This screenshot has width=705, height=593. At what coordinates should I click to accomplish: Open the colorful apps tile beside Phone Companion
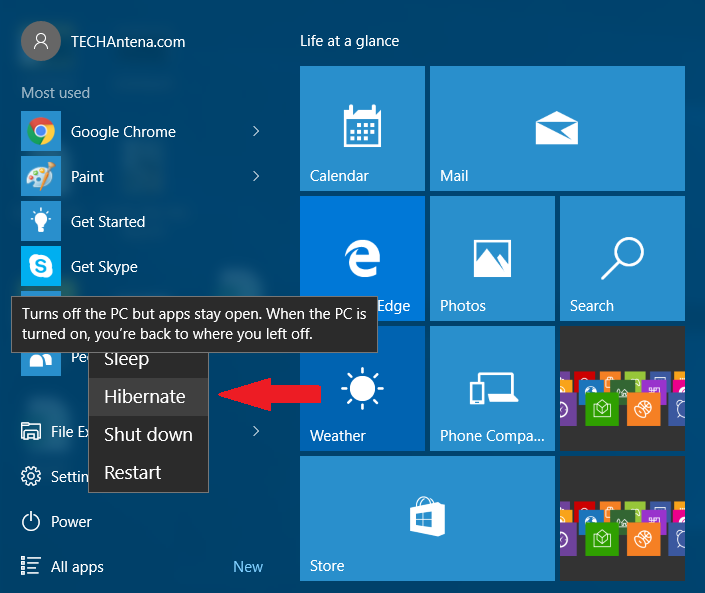[x=622, y=388]
